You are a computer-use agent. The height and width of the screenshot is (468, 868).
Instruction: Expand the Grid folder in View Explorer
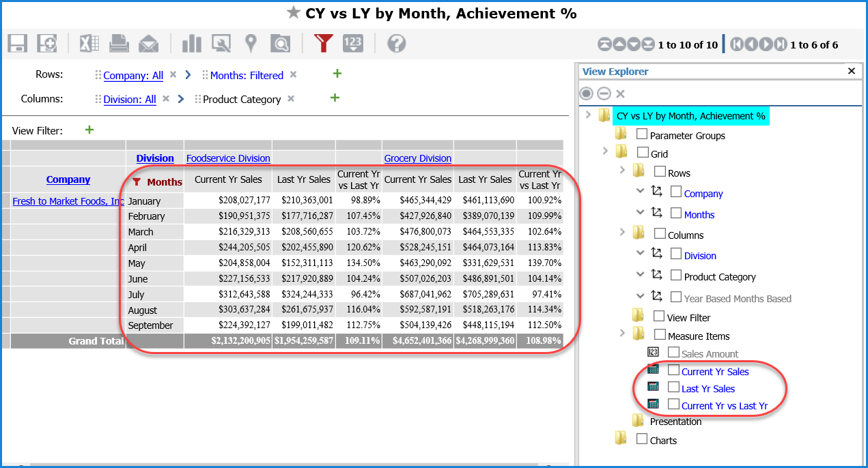605,151
